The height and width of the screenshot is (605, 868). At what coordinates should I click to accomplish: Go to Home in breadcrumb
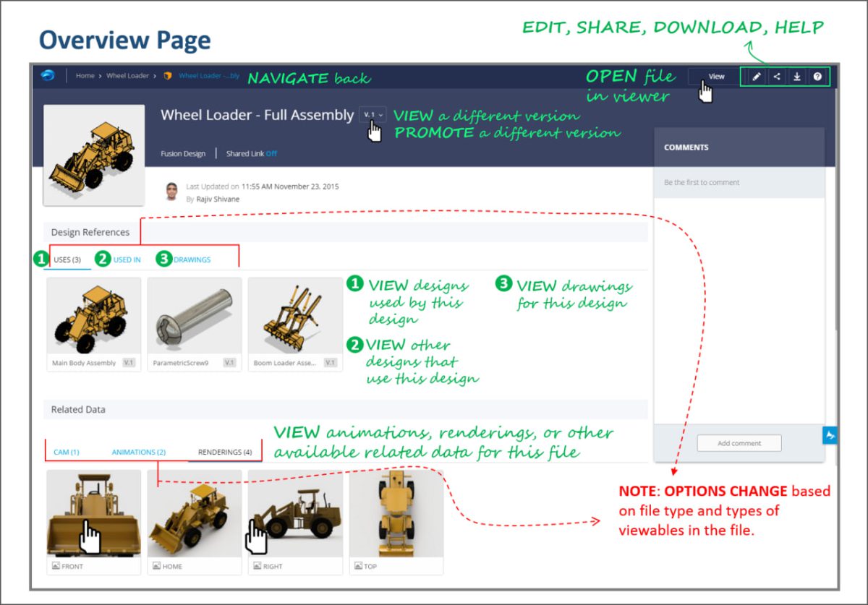click(x=85, y=76)
